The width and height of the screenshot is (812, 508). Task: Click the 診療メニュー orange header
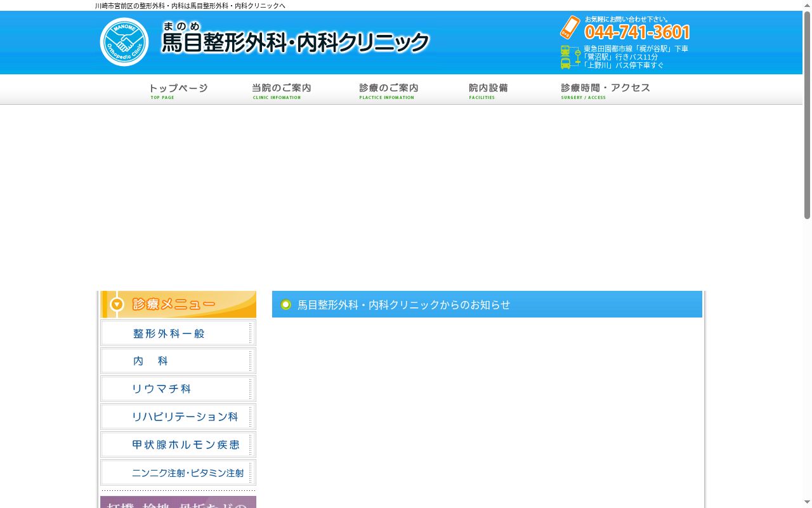pos(178,305)
